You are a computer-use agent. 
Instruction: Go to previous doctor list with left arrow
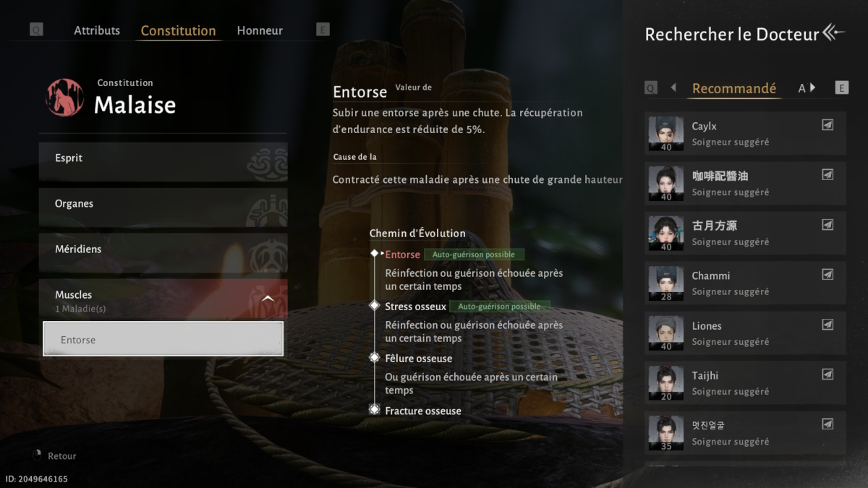pos(673,87)
